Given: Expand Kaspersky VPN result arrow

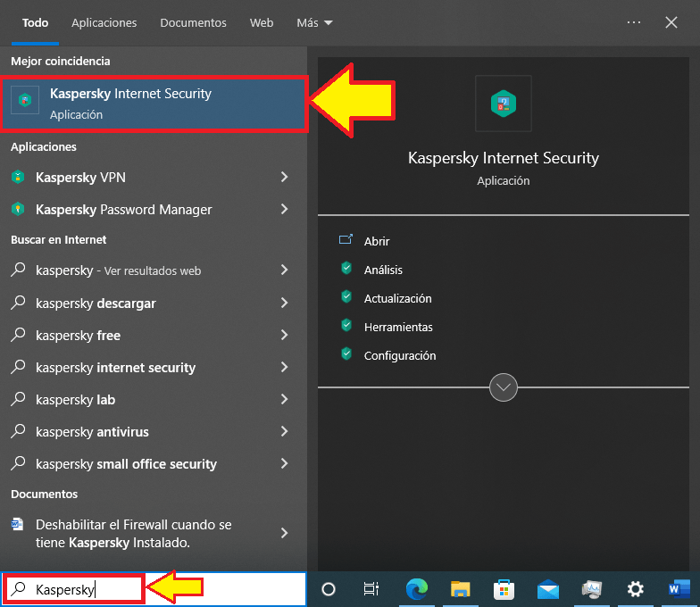Looking at the screenshot, I should tap(284, 178).
